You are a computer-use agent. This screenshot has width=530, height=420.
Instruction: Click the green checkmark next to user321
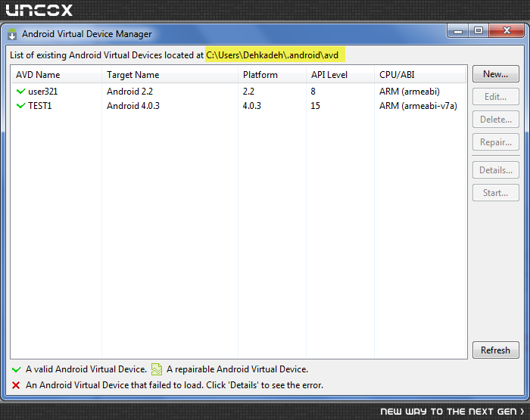(20, 92)
